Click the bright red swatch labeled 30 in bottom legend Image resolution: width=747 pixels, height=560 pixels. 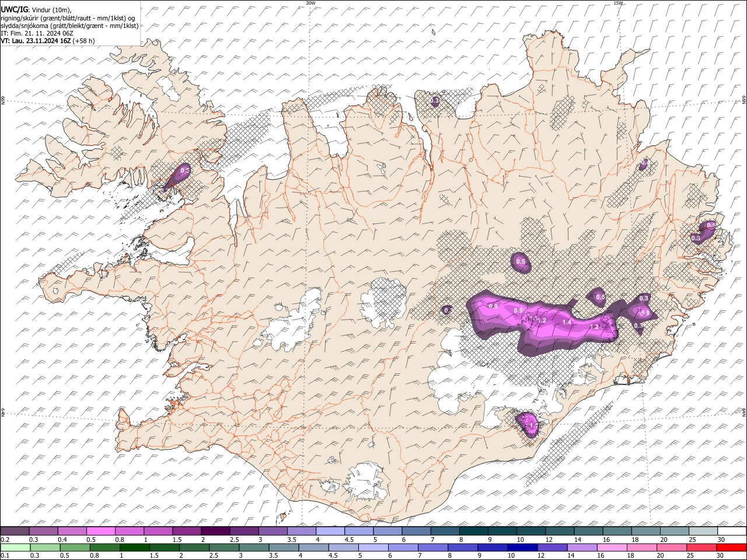pyautogui.click(x=731, y=547)
